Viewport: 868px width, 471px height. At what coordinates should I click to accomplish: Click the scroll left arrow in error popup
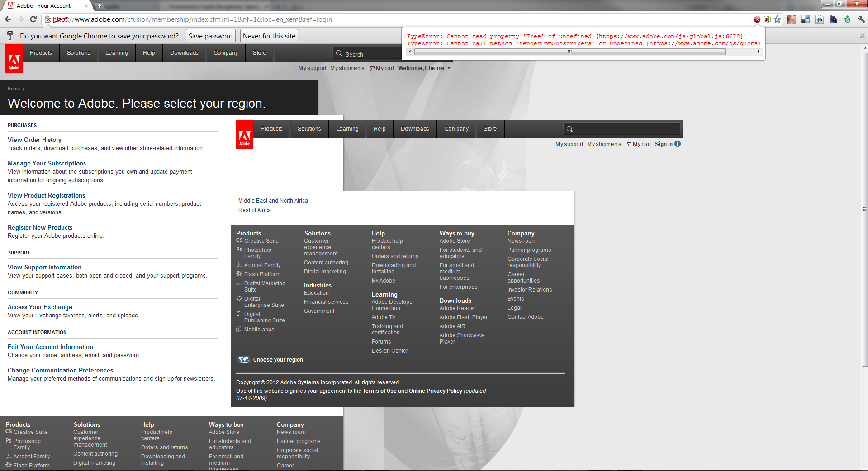[410, 52]
